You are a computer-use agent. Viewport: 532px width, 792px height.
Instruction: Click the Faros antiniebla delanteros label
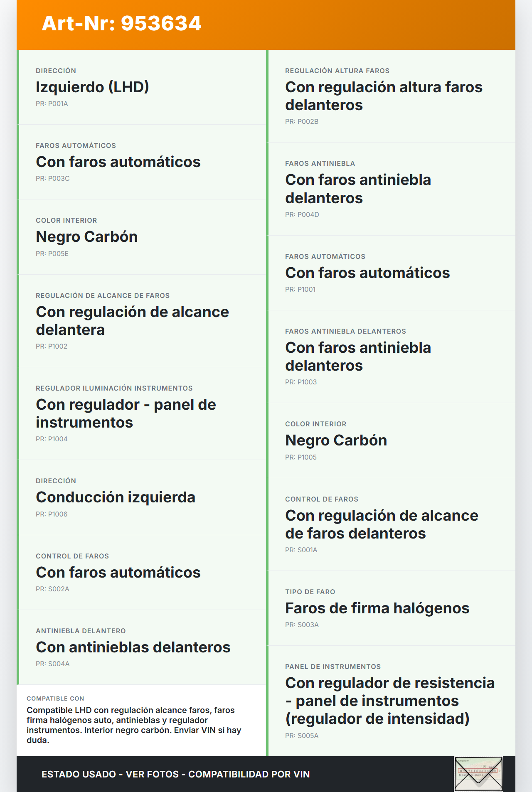pyautogui.click(x=345, y=332)
